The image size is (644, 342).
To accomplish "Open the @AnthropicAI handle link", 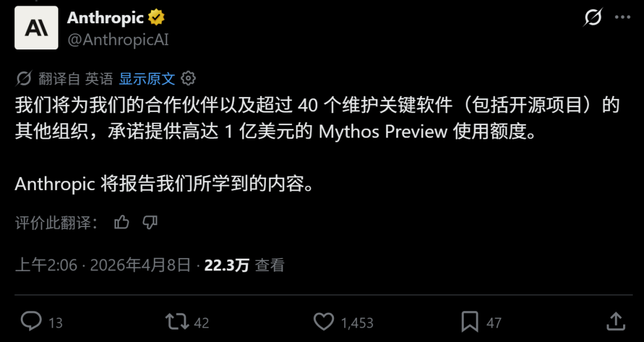I will pyautogui.click(x=118, y=40).
